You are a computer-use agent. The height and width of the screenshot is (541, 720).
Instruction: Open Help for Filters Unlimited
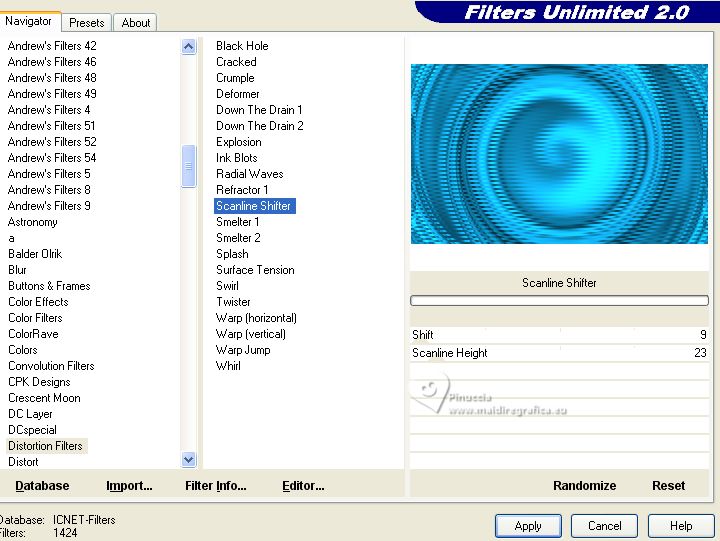681,526
